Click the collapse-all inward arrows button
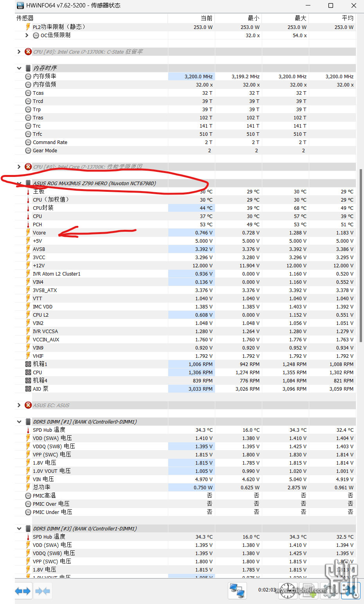 43,591
